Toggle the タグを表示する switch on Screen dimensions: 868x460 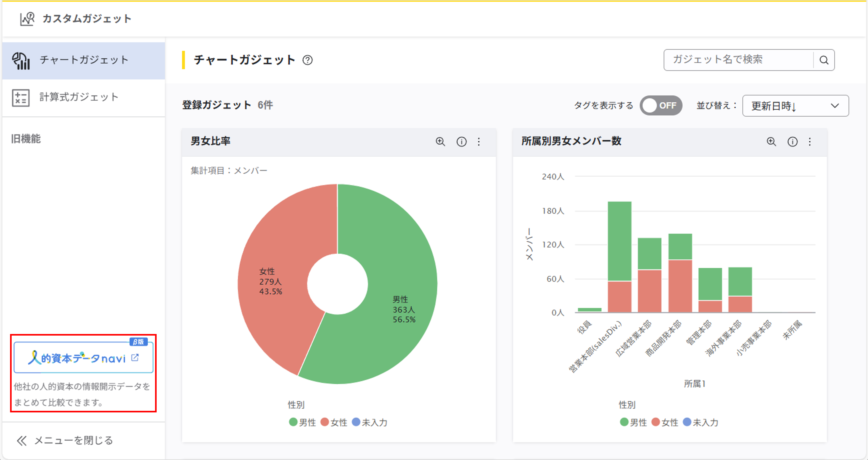(661, 105)
